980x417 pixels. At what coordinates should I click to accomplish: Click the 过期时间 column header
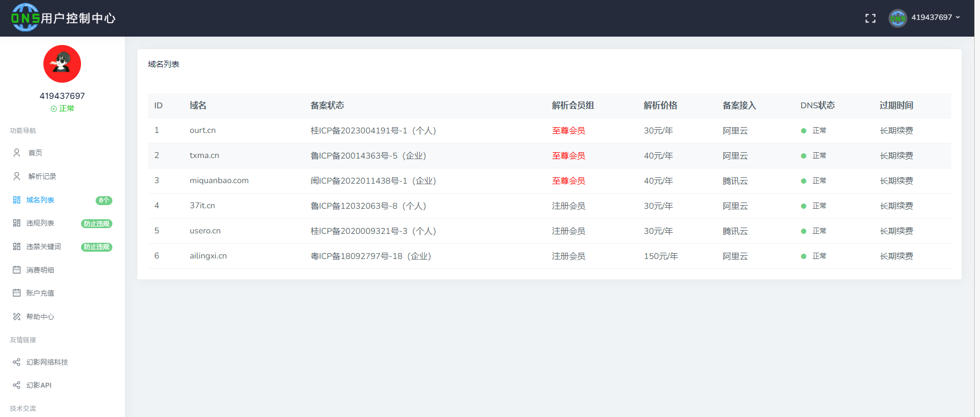pyautogui.click(x=896, y=106)
